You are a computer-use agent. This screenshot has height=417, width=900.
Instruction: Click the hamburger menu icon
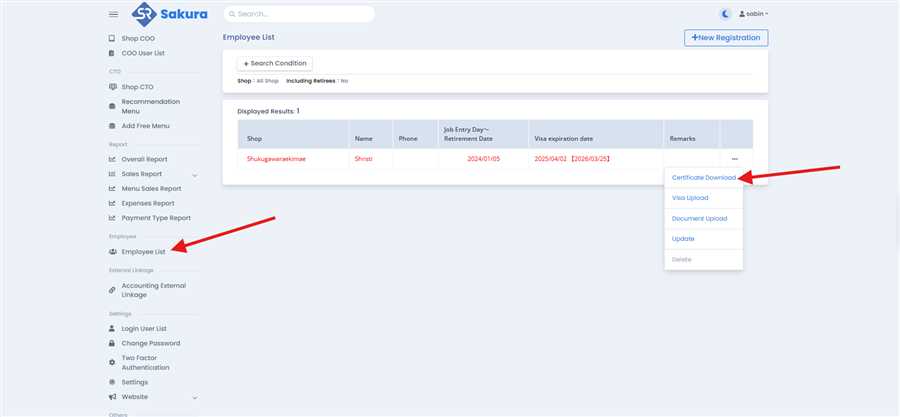[x=113, y=14]
